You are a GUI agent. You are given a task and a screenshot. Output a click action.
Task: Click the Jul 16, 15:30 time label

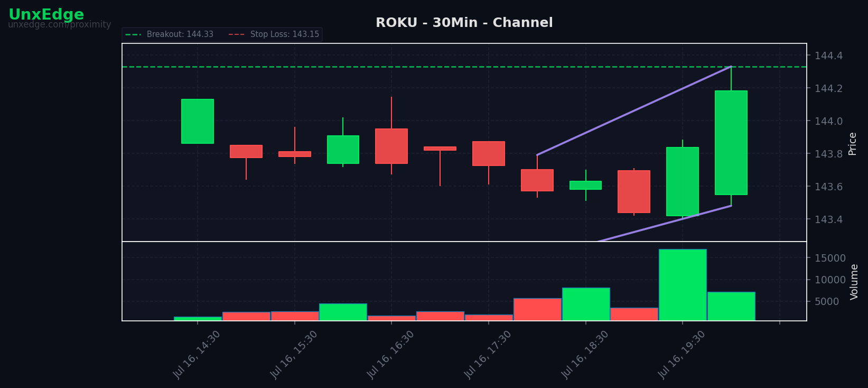tap(294, 354)
